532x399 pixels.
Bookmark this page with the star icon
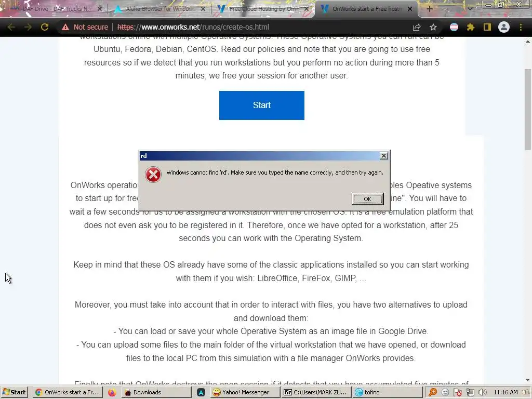click(433, 27)
